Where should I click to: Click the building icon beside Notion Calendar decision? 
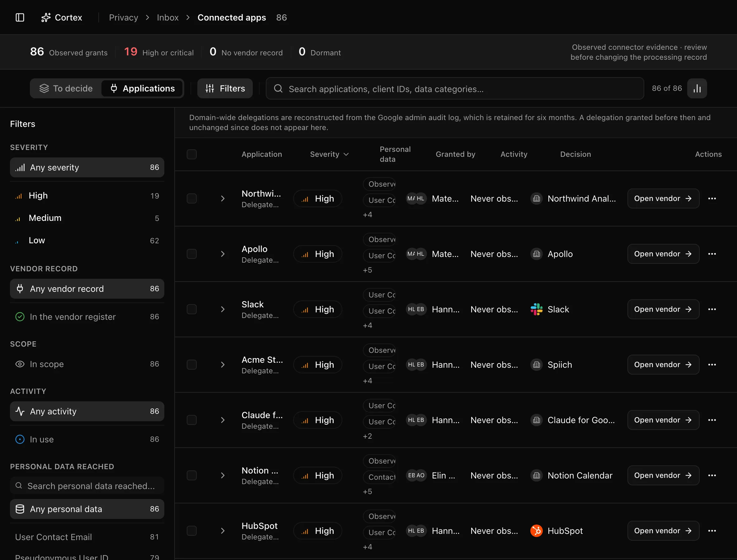(x=536, y=475)
